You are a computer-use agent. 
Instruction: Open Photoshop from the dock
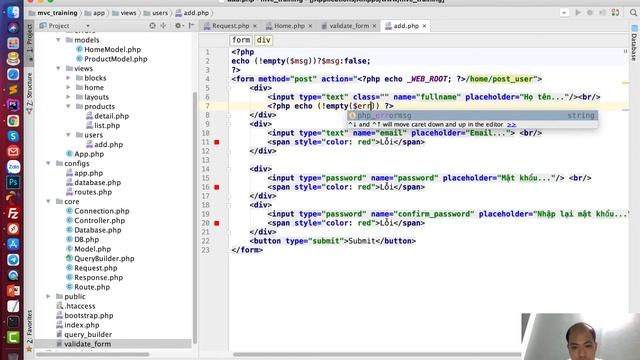tap(13, 182)
